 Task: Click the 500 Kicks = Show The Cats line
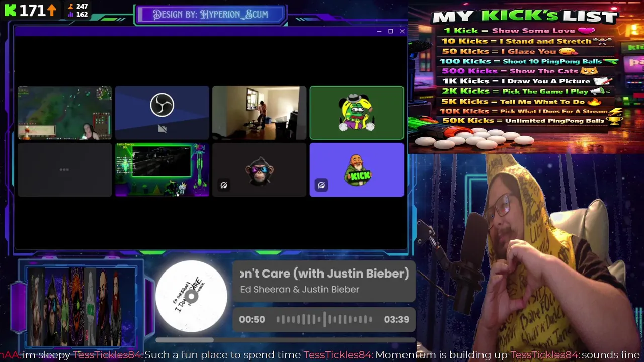520,71
